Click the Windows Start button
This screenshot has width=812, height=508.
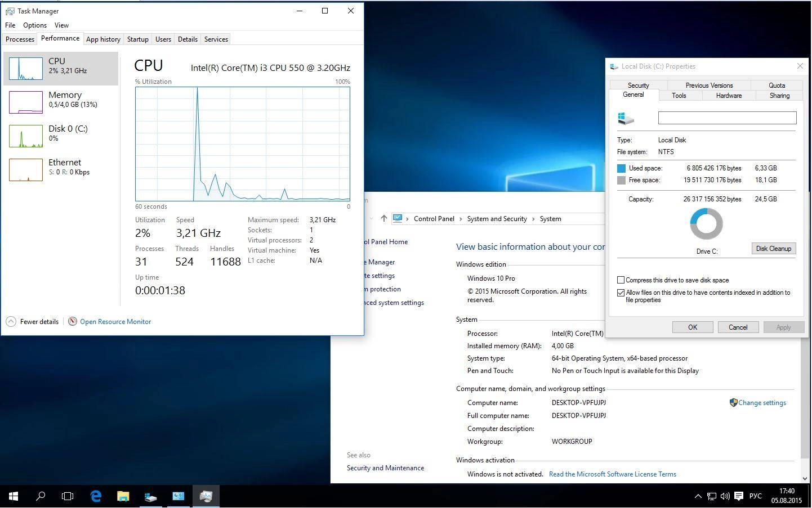14,496
